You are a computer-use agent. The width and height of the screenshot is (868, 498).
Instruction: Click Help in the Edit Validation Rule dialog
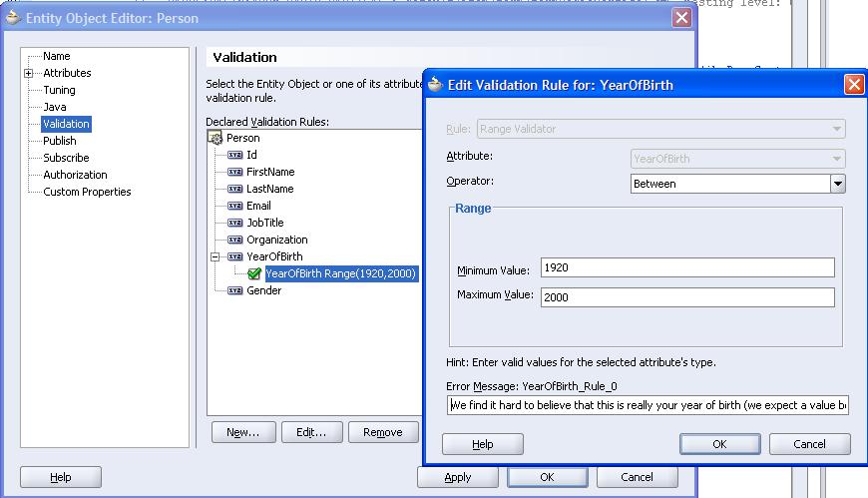[483, 444]
